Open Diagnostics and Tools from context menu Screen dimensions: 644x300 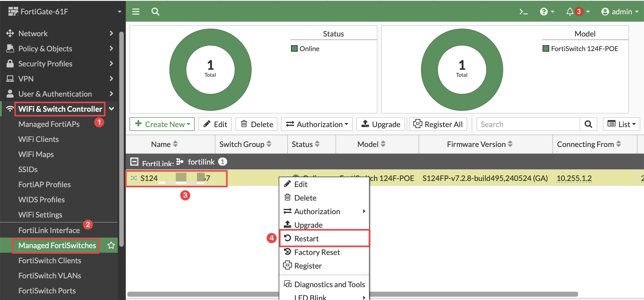pos(324,284)
